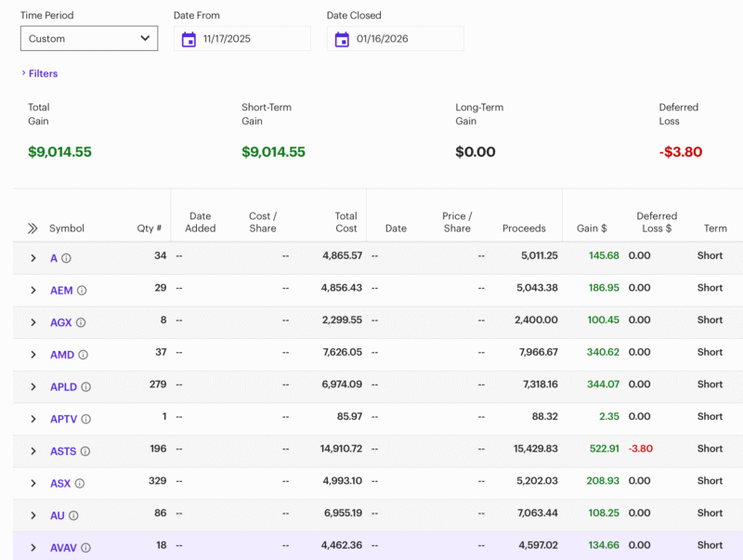Sort by the Symbol column header
Image resolution: width=743 pixels, height=560 pixels.
[67, 228]
